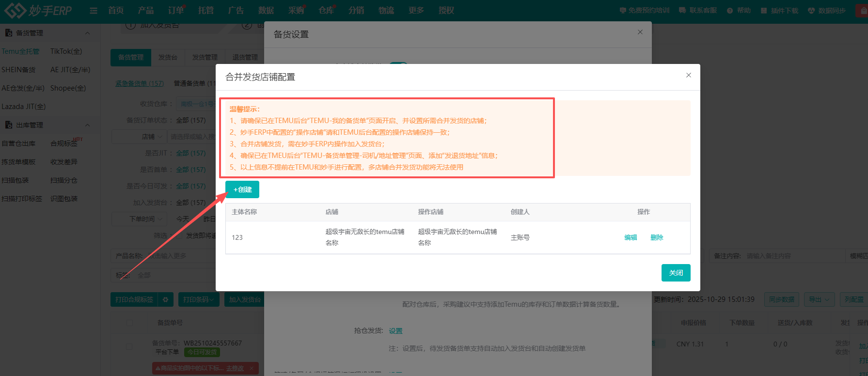
Task: Switch to the 退货管理 tab
Action: click(245, 57)
